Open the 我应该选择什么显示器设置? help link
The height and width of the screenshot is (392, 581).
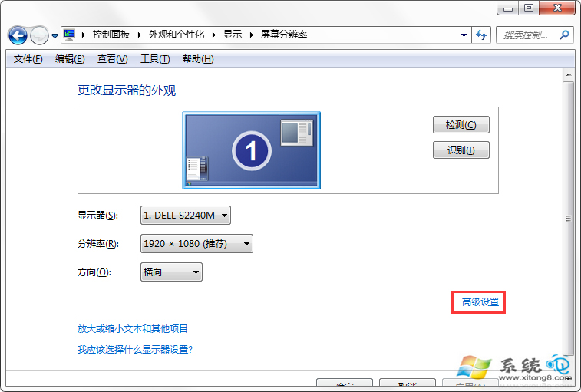click(x=135, y=349)
